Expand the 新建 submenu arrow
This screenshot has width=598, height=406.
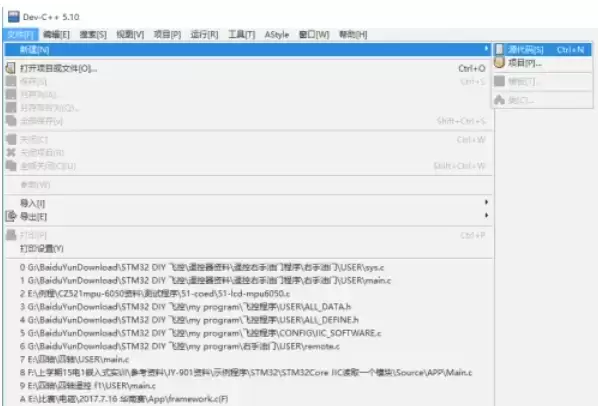pos(486,49)
